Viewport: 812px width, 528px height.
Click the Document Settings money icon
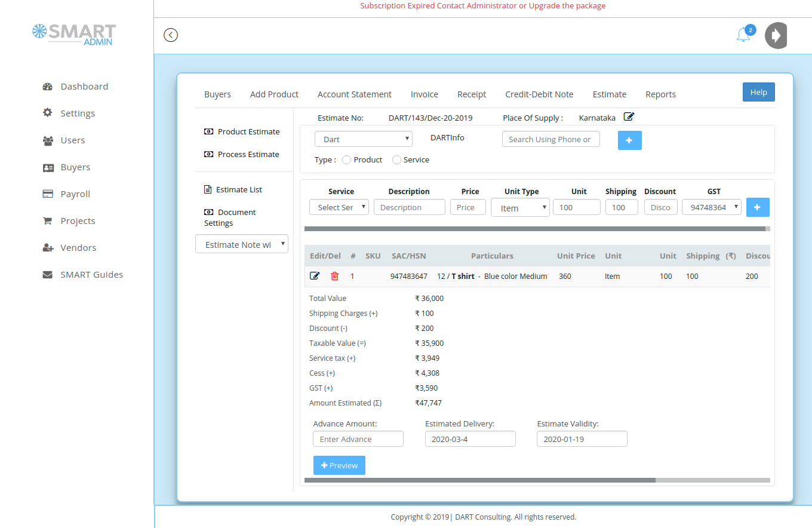(208, 212)
